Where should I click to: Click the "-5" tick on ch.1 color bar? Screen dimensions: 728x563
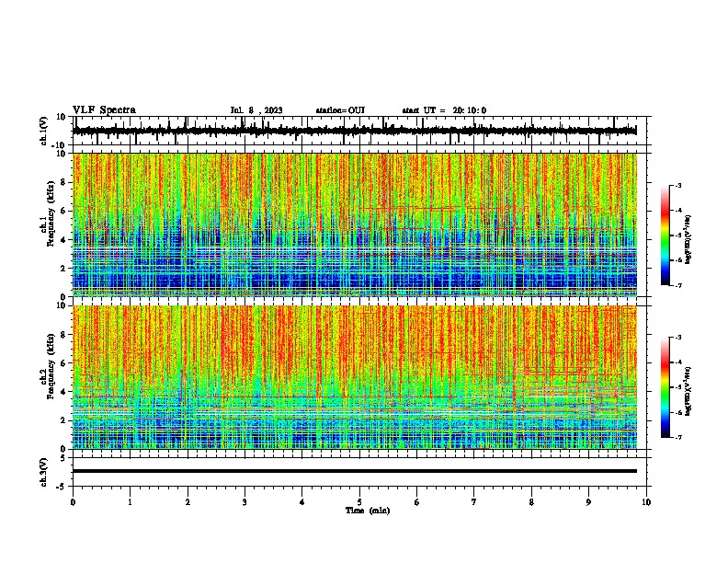[x=677, y=236]
